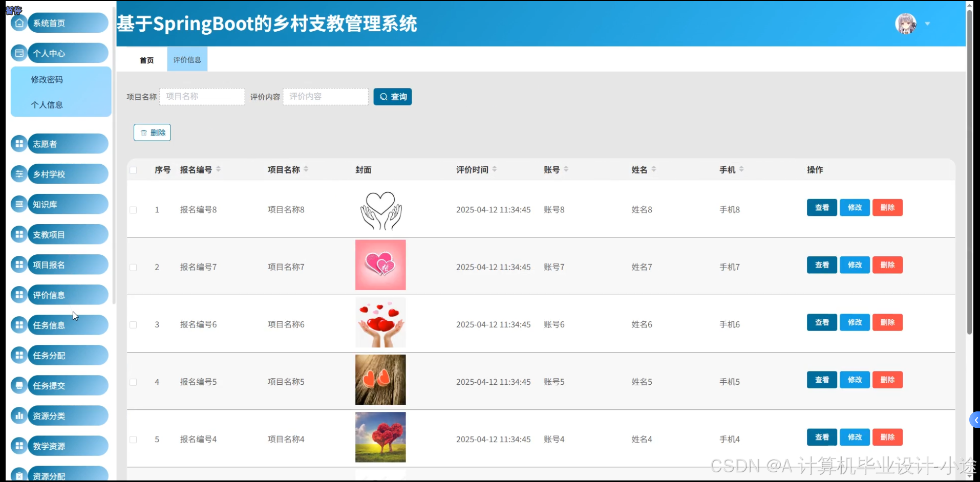The height and width of the screenshot is (482, 980).
Task: Check the box for row 报名编号5
Action: 133,382
